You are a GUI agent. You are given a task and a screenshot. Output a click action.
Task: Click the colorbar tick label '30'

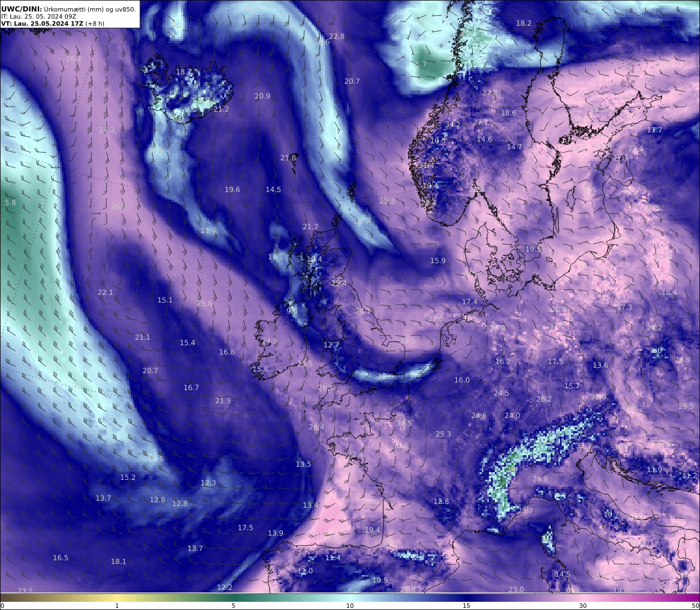tap(583, 606)
